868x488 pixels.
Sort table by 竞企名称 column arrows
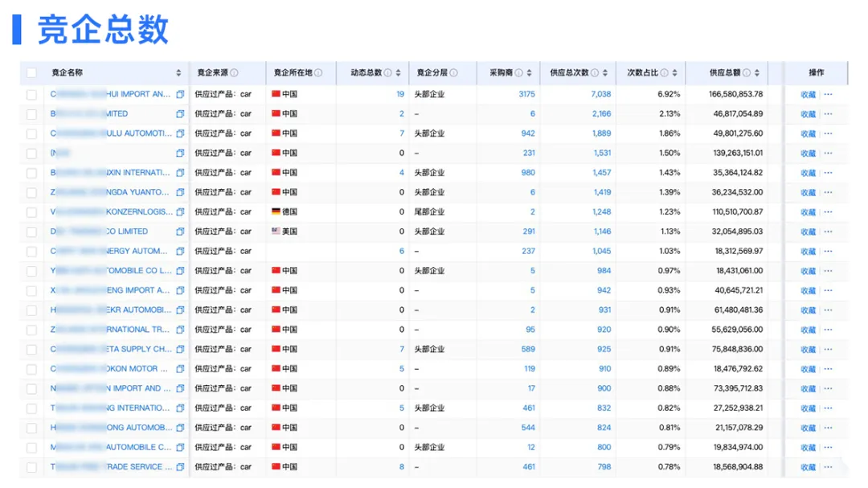[178, 73]
